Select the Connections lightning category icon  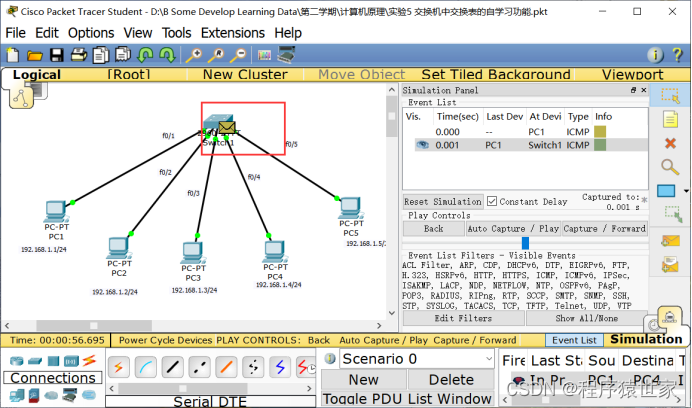click(x=89, y=361)
